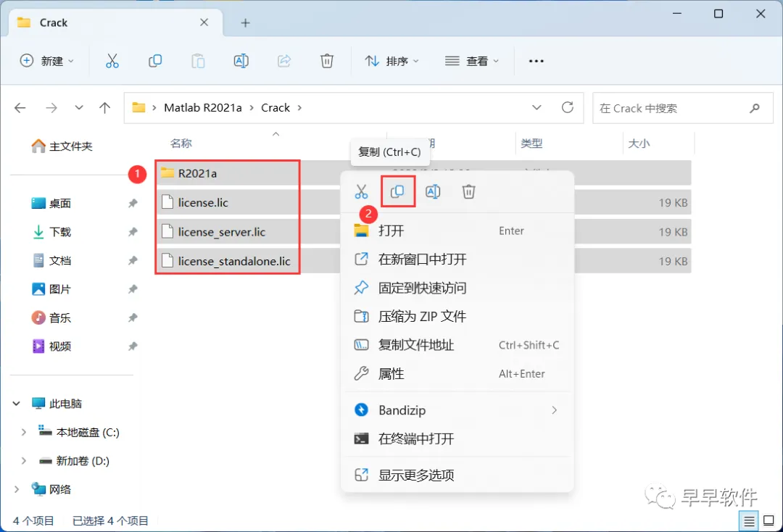Click Delete trash icon in the context menu
Viewport: 783px width, 532px height.
click(x=468, y=191)
